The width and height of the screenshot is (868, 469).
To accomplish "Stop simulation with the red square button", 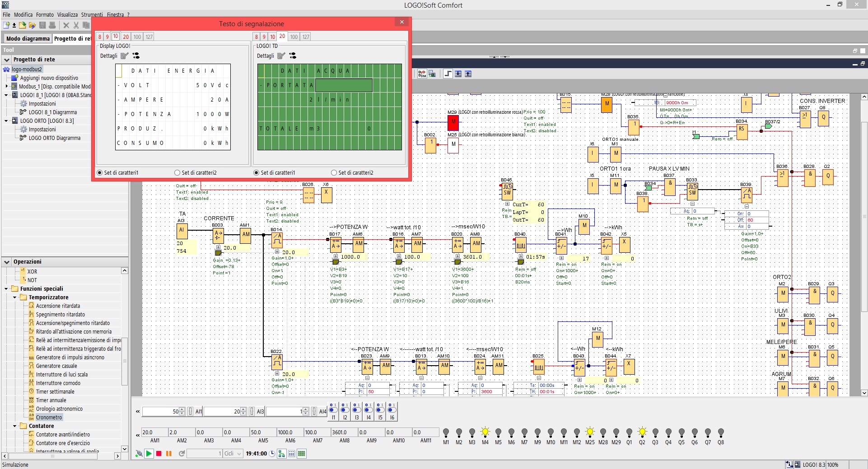I will pyautogui.click(x=159, y=454).
